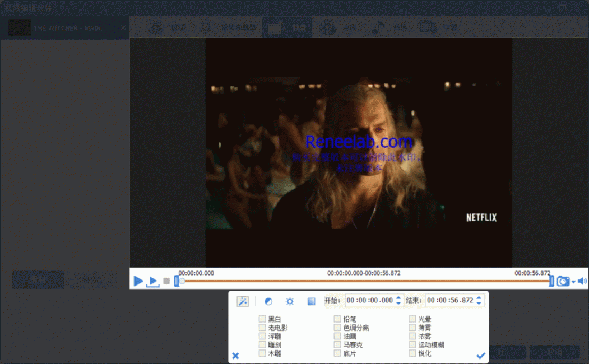Image resolution: width=589 pixels, height=364 pixels.
Task: Select the magic wand filter effects icon
Action: 243,301
